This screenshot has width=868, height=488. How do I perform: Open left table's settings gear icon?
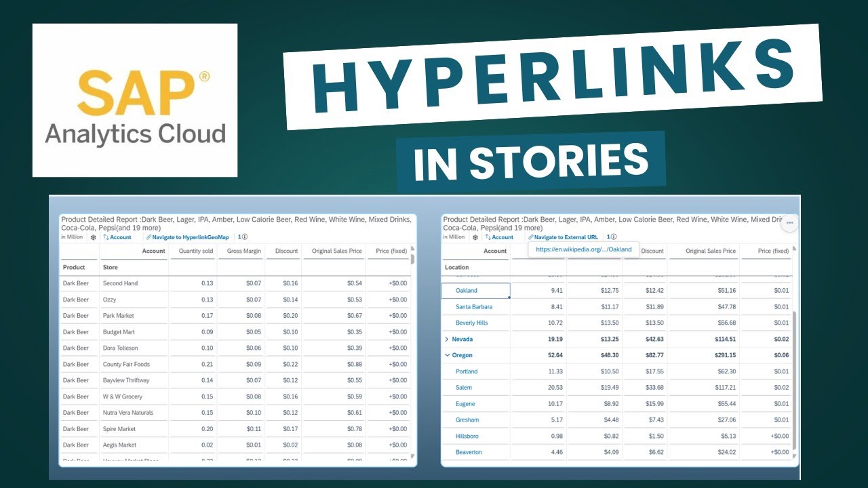(x=94, y=237)
